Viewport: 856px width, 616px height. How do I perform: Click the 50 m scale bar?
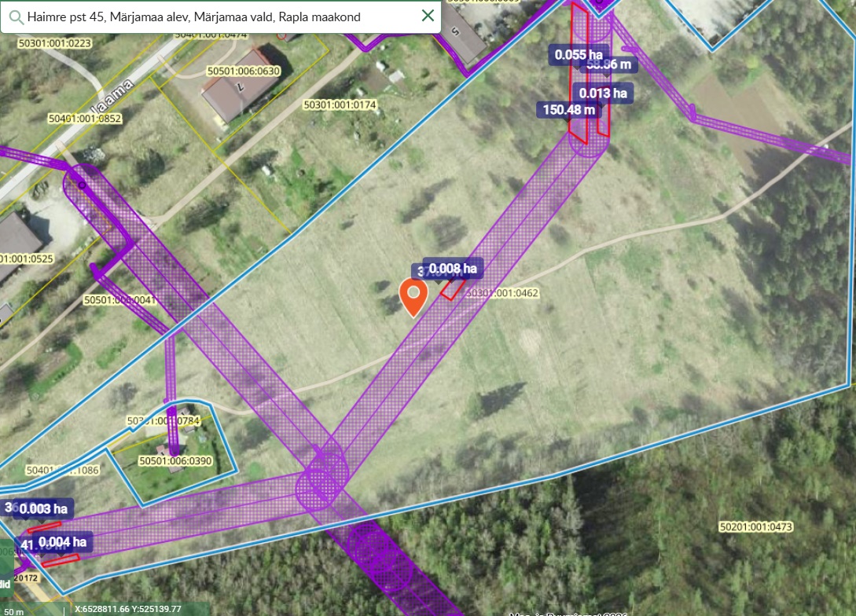(x=13, y=610)
